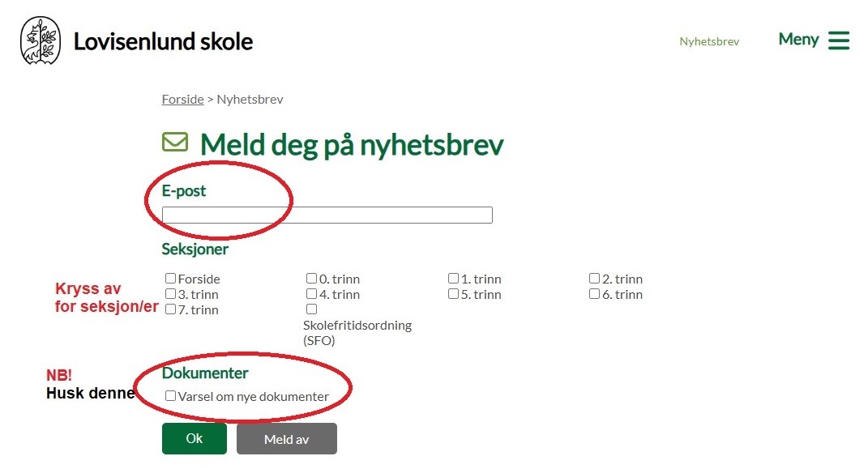Check the Forside section checkbox

coord(170,279)
